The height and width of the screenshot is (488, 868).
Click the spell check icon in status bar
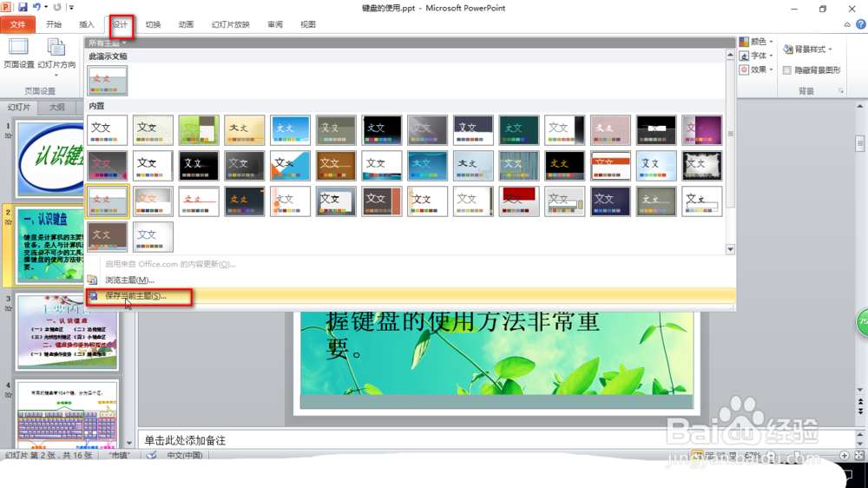pyautogui.click(x=151, y=455)
